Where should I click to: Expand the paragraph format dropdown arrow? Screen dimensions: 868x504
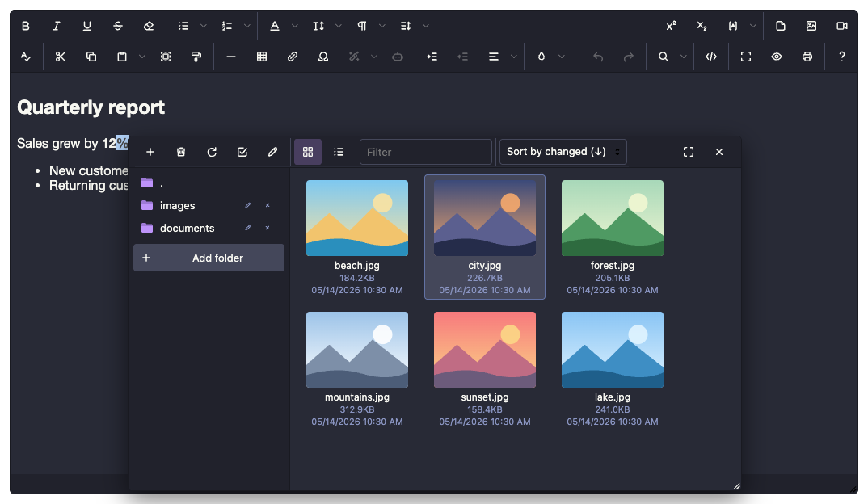point(382,26)
